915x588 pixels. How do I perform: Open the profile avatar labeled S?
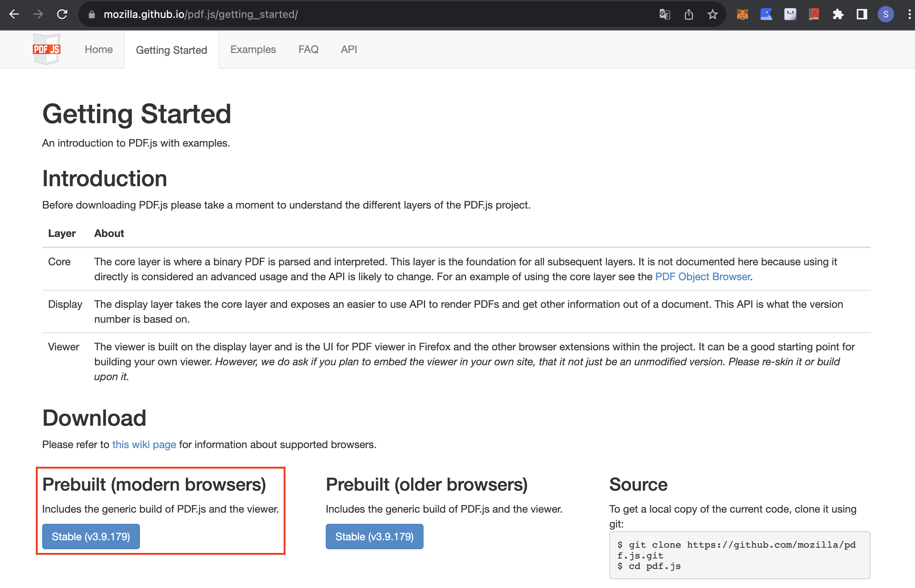point(886,15)
